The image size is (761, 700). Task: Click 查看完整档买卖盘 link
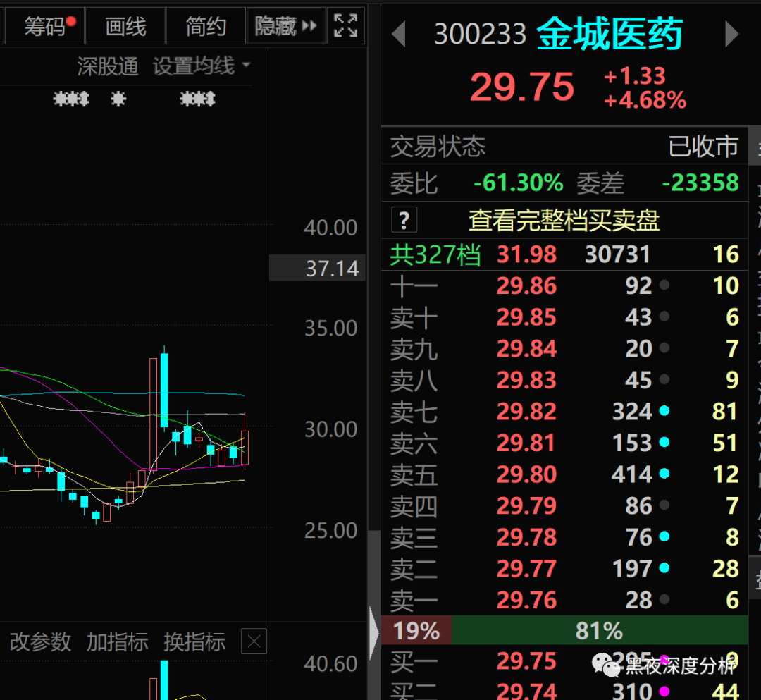(564, 221)
